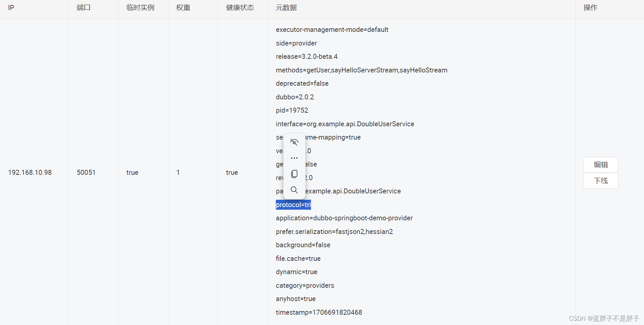Click the copy icon in selection popup
This screenshot has height=325, width=644.
click(294, 174)
